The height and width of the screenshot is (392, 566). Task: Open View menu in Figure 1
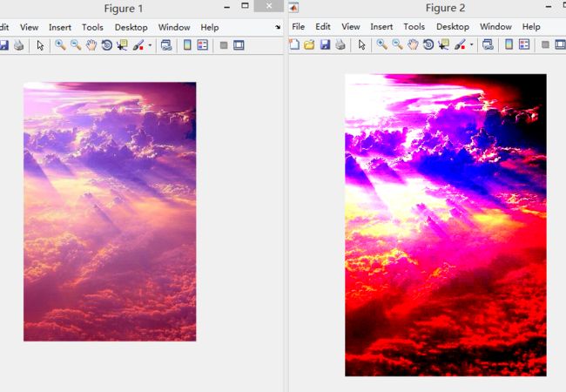30,27
